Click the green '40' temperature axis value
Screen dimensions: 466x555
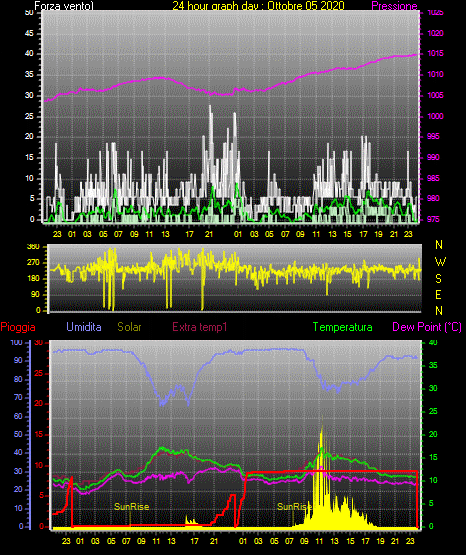(x=433, y=342)
